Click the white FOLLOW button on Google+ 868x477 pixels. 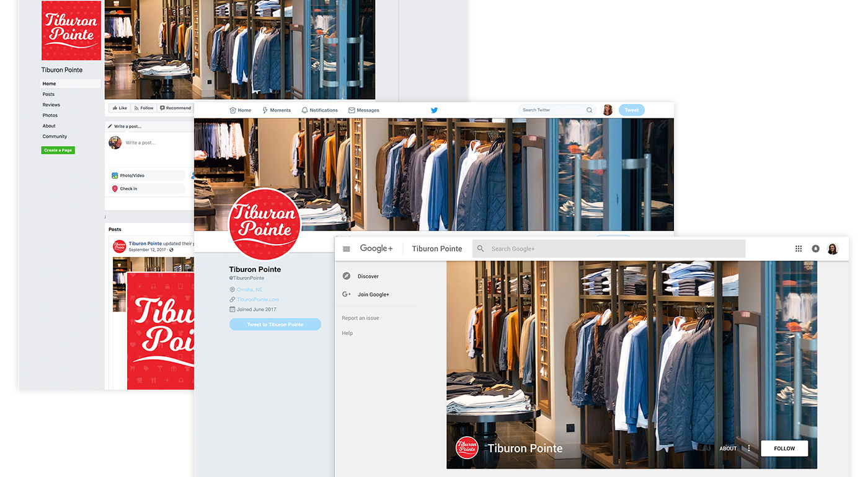point(784,449)
